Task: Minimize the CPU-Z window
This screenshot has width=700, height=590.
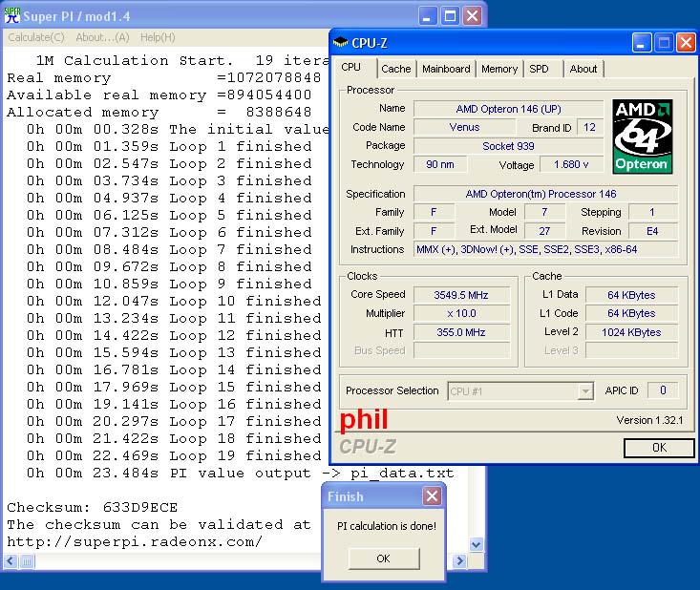Action: pyautogui.click(x=641, y=43)
